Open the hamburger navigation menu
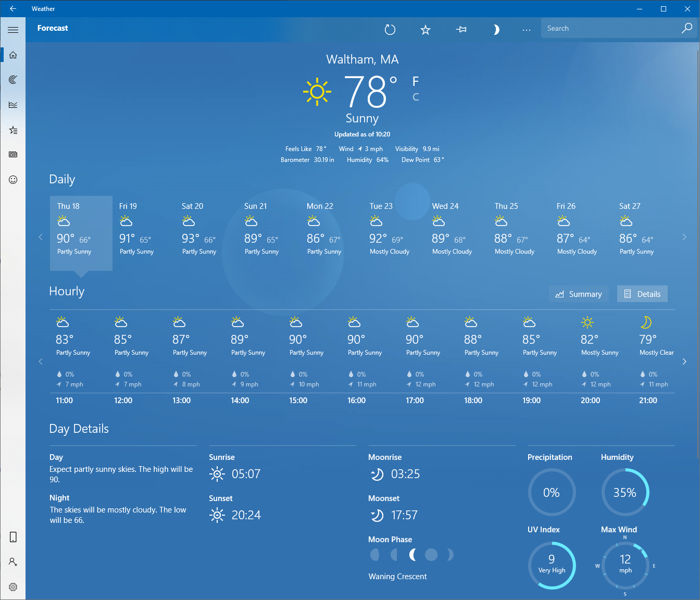This screenshot has width=700, height=600. (13, 30)
